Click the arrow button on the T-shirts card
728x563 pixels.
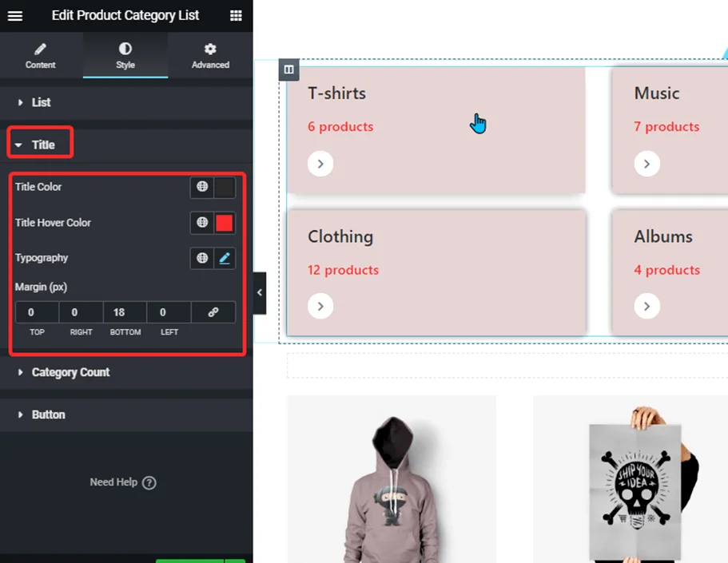(x=320, y=164)
